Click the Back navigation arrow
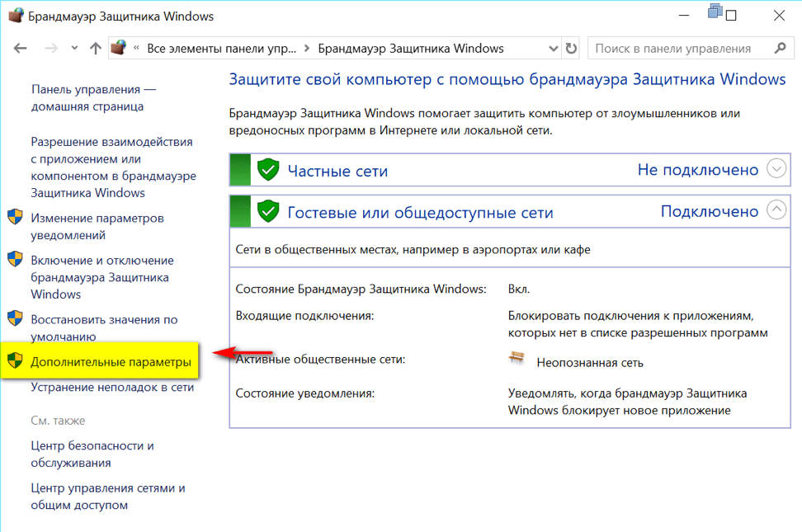802x532 pixels. 20,49
